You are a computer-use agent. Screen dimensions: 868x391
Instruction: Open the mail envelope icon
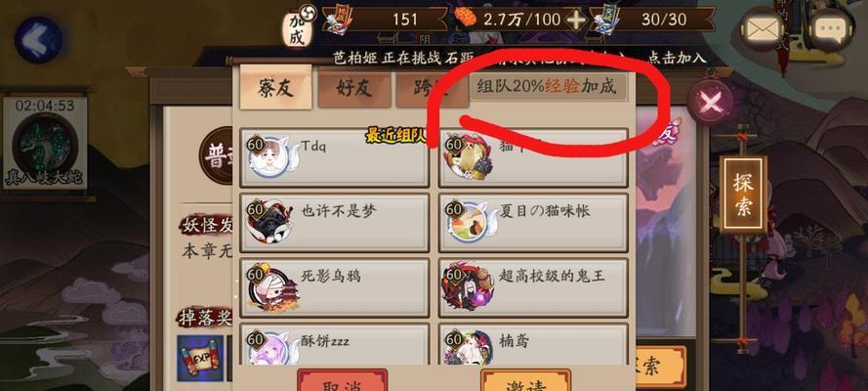(x=763, y=29)
